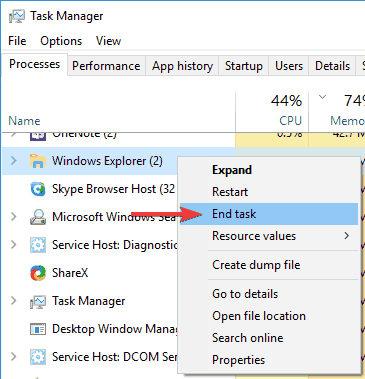Screen dimensions: 365x379
Task: Click the Desktop Window Manager icon
Action: point(38,329)
